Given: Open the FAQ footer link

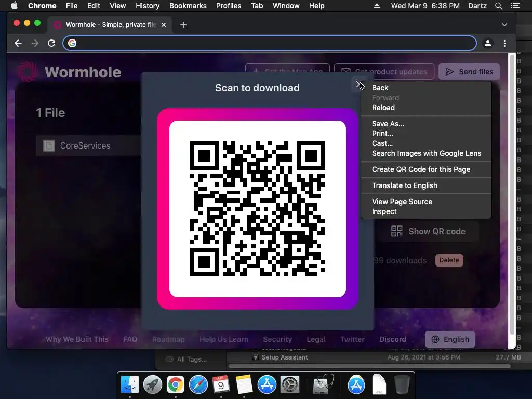Looking at the screenshot, I should click(x=130, y=339).
